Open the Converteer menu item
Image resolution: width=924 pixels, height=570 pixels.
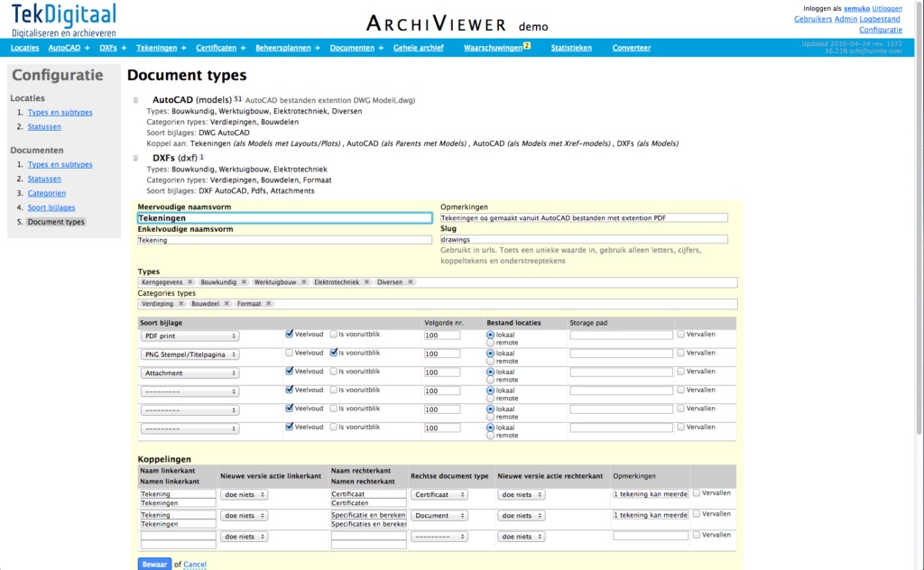click(631, 48)
